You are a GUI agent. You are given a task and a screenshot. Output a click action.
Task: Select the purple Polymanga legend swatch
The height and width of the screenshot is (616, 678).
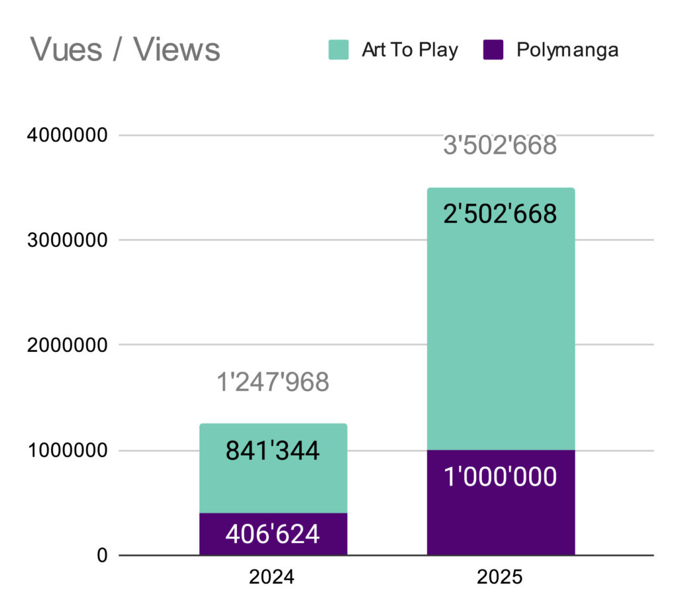pos(493,50)
